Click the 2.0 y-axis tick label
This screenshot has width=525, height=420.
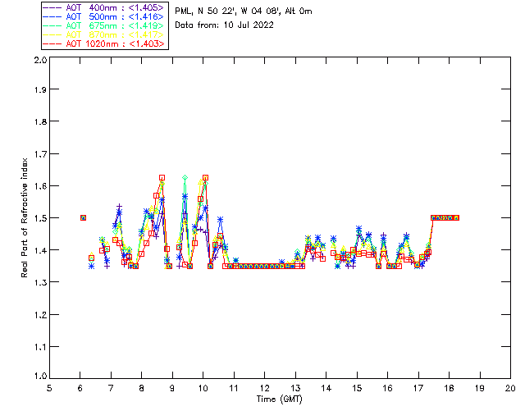coord(40,60)
